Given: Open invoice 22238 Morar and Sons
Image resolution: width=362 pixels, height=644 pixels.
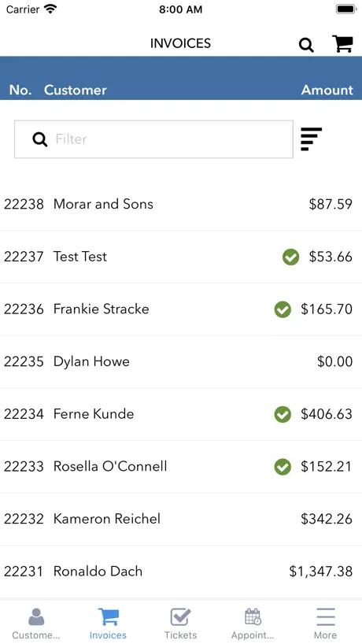Looking at the screenshot, I should pyautogui.click(x=181, y=204).
